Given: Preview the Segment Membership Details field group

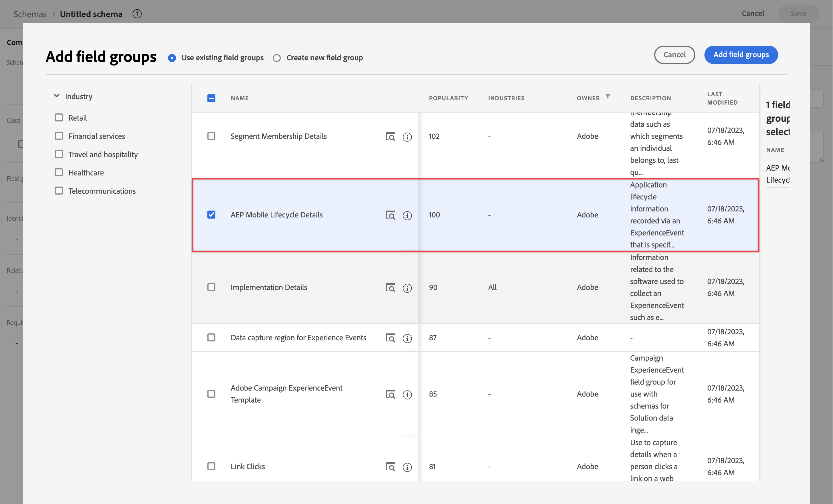Looking at the screenshot, I should pyautogui.click(x=391, y=137).
